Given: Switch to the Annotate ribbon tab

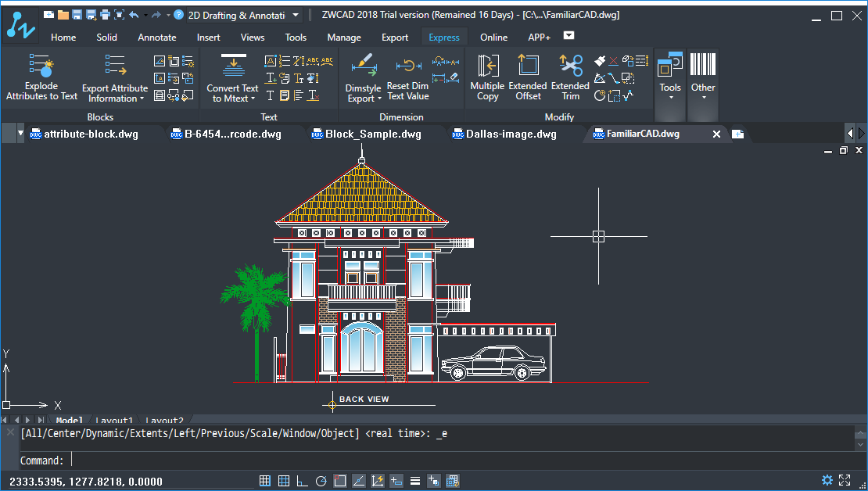Looking at the screenshot, I should click(156, 37).
